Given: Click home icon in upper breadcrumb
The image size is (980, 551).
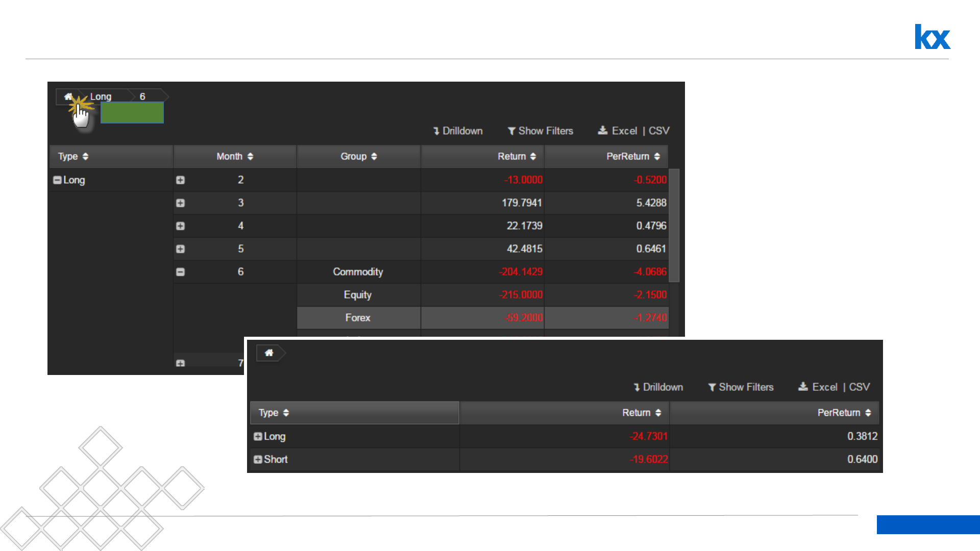Looking at the screenshot, I should 68,96.
